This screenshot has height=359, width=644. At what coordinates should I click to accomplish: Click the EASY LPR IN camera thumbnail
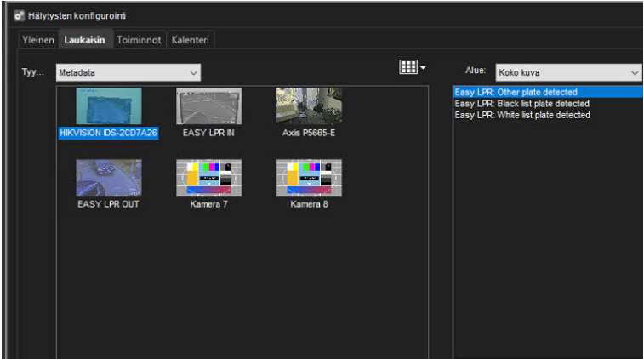[208, 106]
